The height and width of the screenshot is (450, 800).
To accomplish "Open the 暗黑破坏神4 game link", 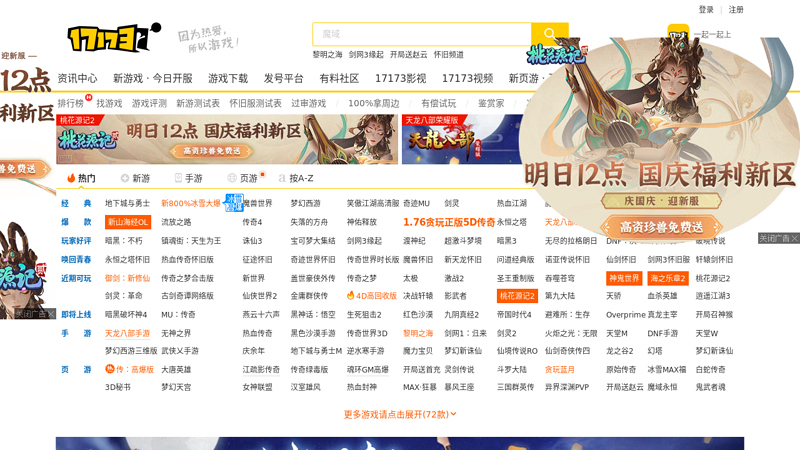I will 126,314.
